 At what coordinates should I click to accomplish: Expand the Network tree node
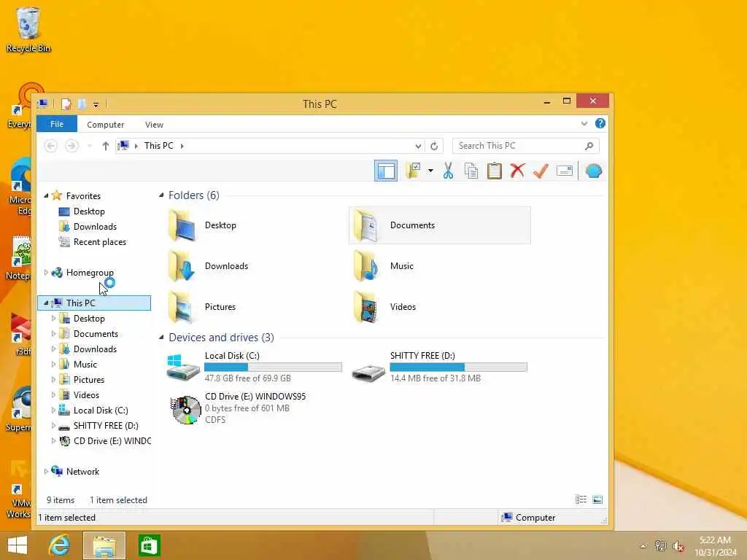46,472
